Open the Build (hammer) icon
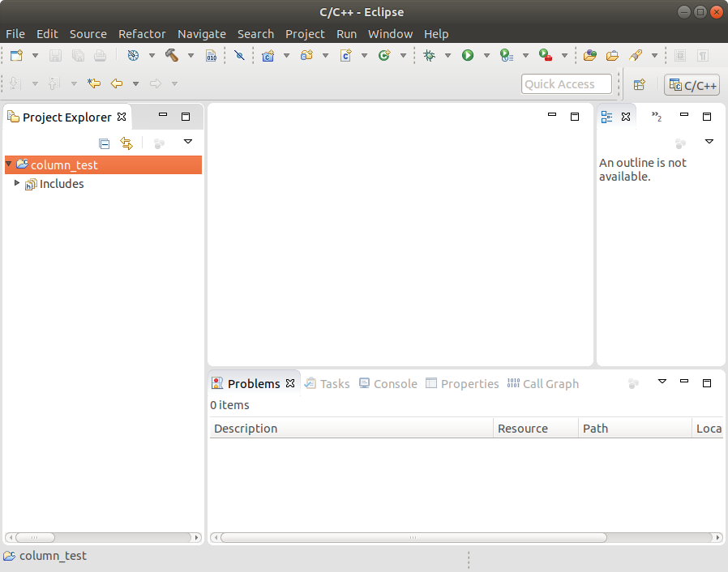 tap(171, 56)
